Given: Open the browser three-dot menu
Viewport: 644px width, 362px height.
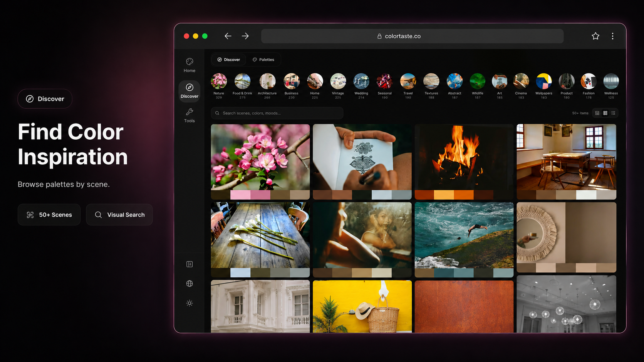Looking at the screenshot, I should click(x=613, y=36).
